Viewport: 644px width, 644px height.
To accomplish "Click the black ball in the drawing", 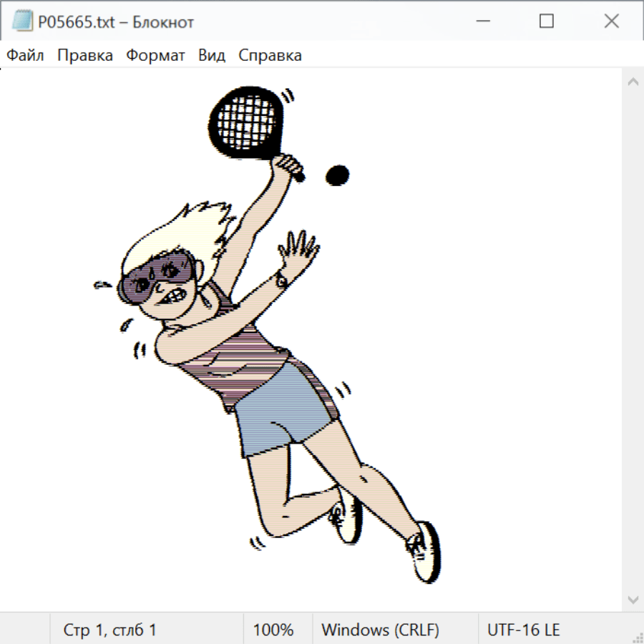I will coord(337,175).
